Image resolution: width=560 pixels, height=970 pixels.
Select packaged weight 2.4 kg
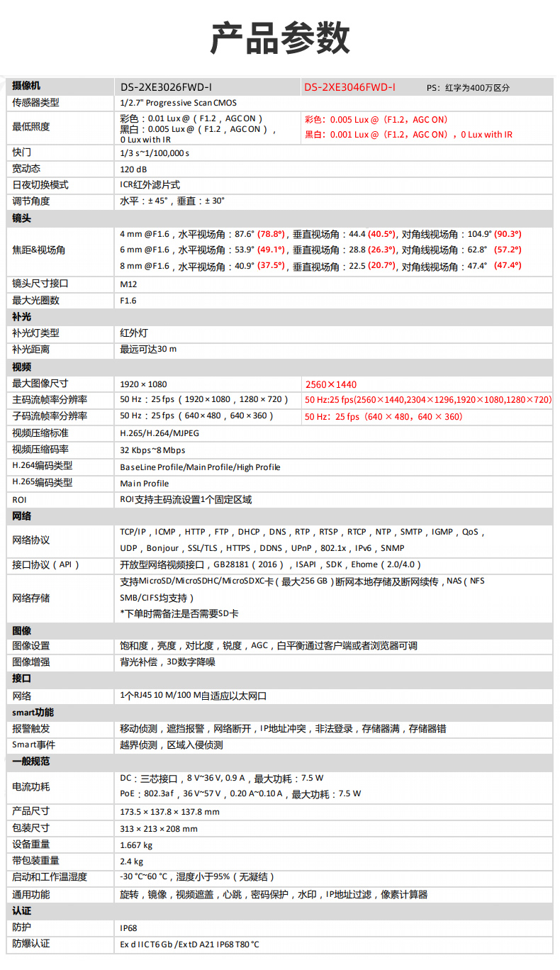(x=132, y=862)
